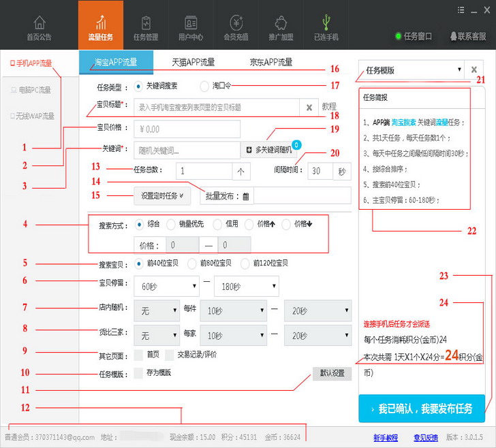Screen dimensions: 496x448
Task: Expand 设置定时任务 options
Action: click(162, 196)
